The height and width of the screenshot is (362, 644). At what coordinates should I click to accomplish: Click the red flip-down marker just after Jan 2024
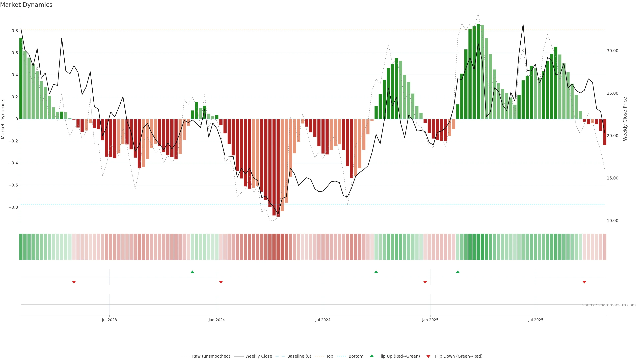coord(221,282)
